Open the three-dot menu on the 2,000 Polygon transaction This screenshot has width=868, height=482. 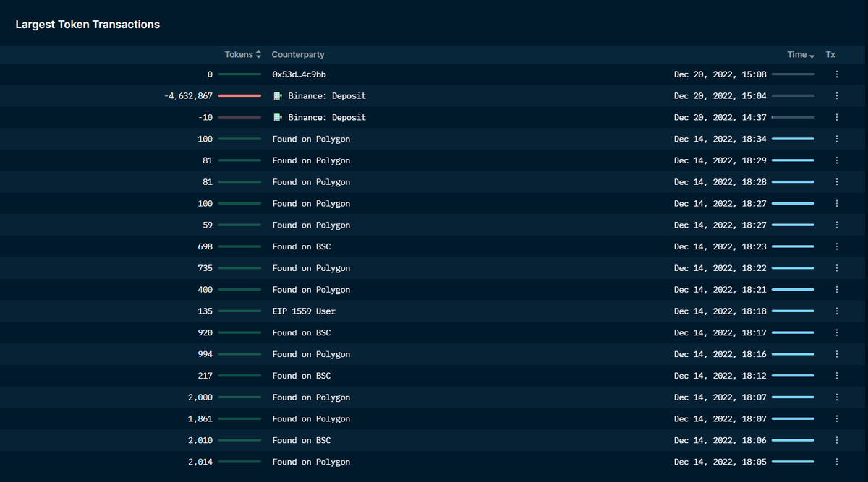[x=836, y=397]
